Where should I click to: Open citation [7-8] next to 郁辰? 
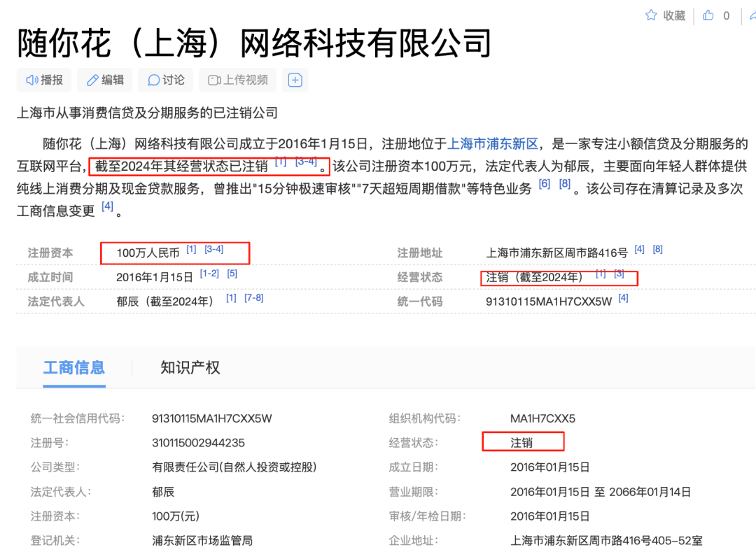[253, 298]
